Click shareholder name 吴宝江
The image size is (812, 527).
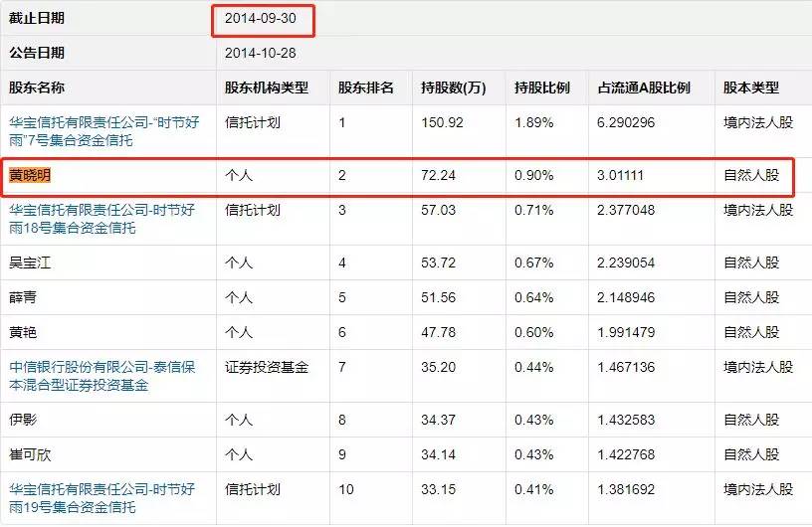[30, 263]
